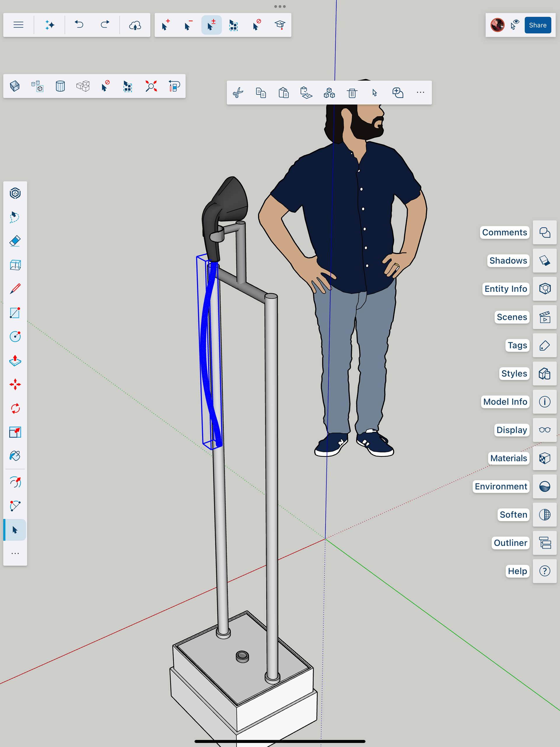Click the user profile avatar
Viewport: 560px width, 747px height.
pyautogui.click(x=497, y=25)
